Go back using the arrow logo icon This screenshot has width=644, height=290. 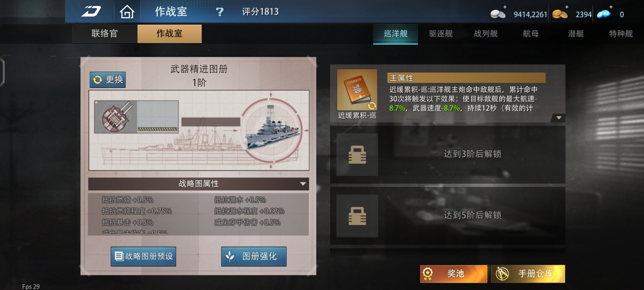91,12
